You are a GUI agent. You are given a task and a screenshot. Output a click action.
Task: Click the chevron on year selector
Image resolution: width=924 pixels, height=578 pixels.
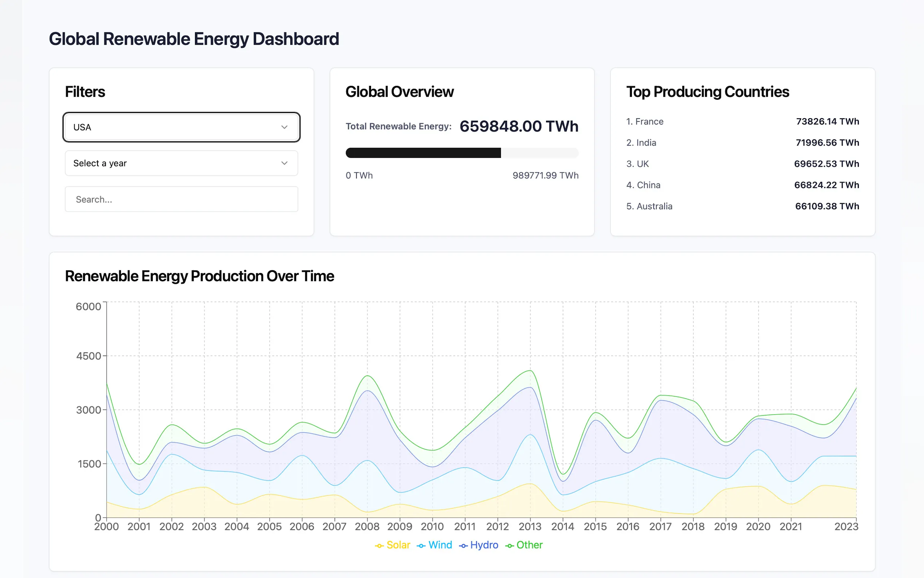[x=284, y=163]
